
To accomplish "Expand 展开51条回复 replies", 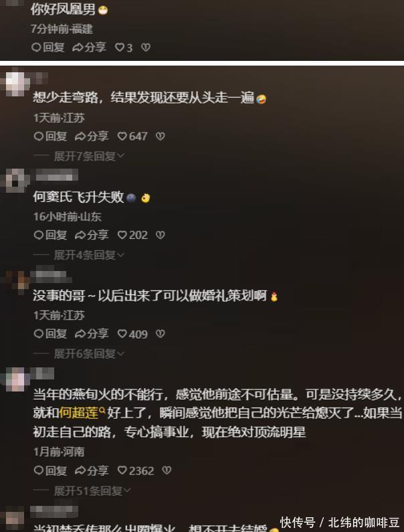I will (92, 491).
